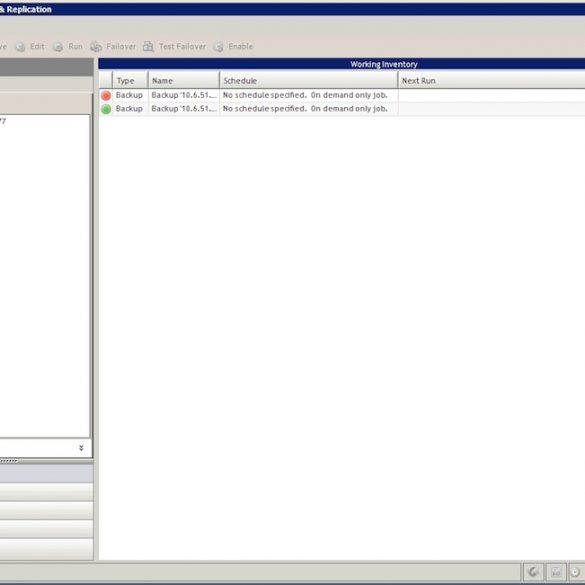Viewport: 585px width, 585px height.
Task: Select the Backup type cell of the red-status job
Action: pos(129,95)
